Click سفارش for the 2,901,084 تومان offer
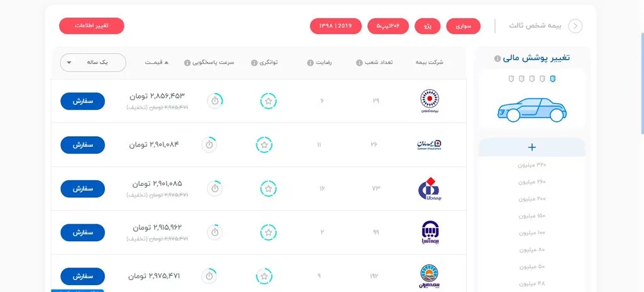644x292 pixels. (x=82, y=144)
